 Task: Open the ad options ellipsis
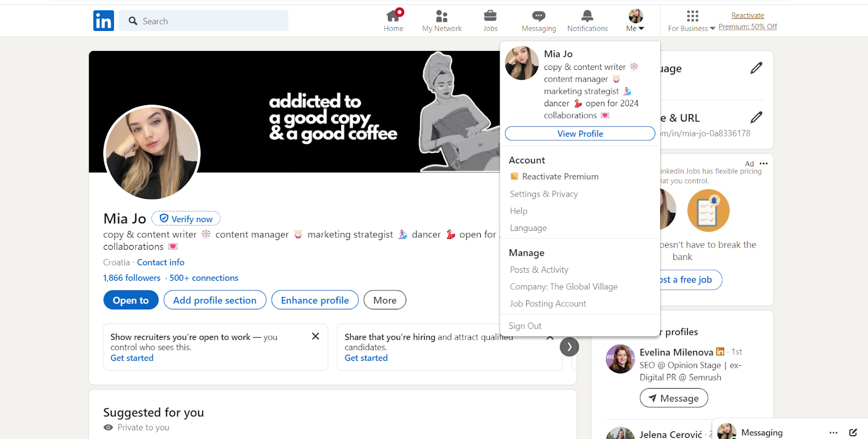pyautogui.click(x=764, y=163)
